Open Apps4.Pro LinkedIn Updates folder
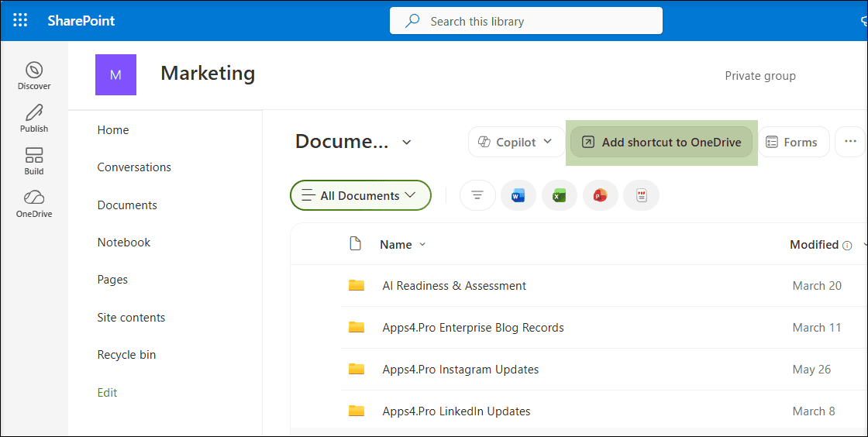The height and width of the screenshot is (437, 868). click(x=456, y=411)
